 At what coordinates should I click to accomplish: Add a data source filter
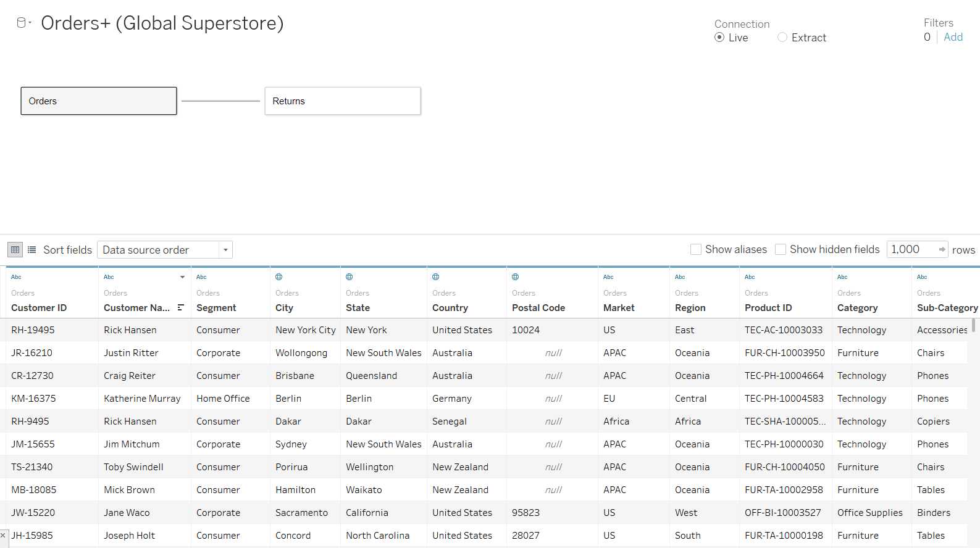pyautogui.click(x=953, y=37)
